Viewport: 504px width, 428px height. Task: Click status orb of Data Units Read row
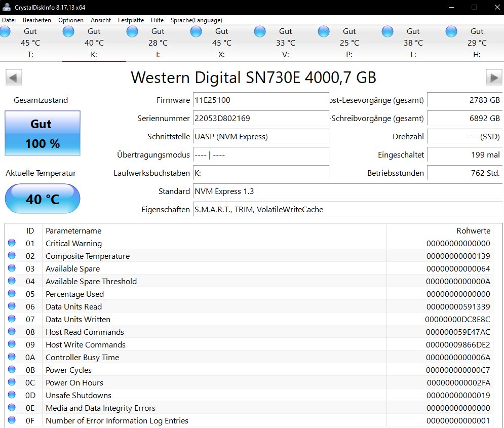(12, 306)
